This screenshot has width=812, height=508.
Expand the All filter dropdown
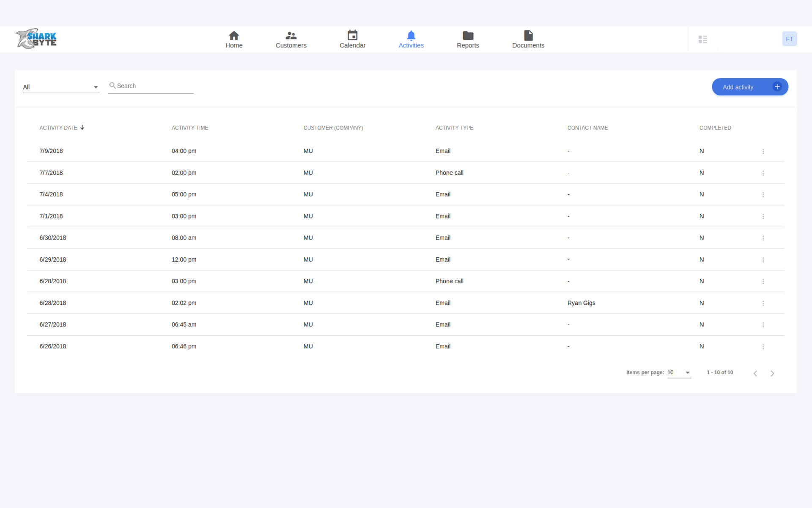[61, 87]
